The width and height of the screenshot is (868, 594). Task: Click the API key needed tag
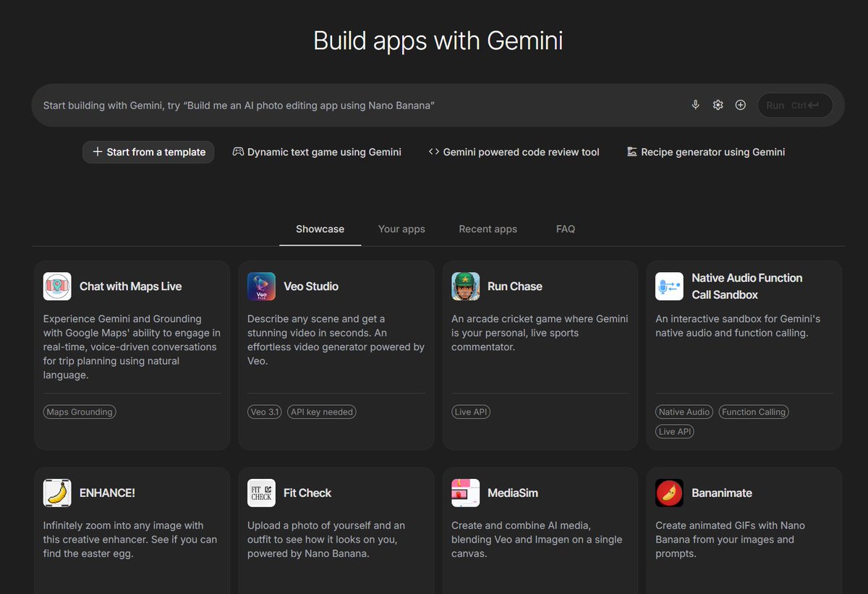point(322,412)
